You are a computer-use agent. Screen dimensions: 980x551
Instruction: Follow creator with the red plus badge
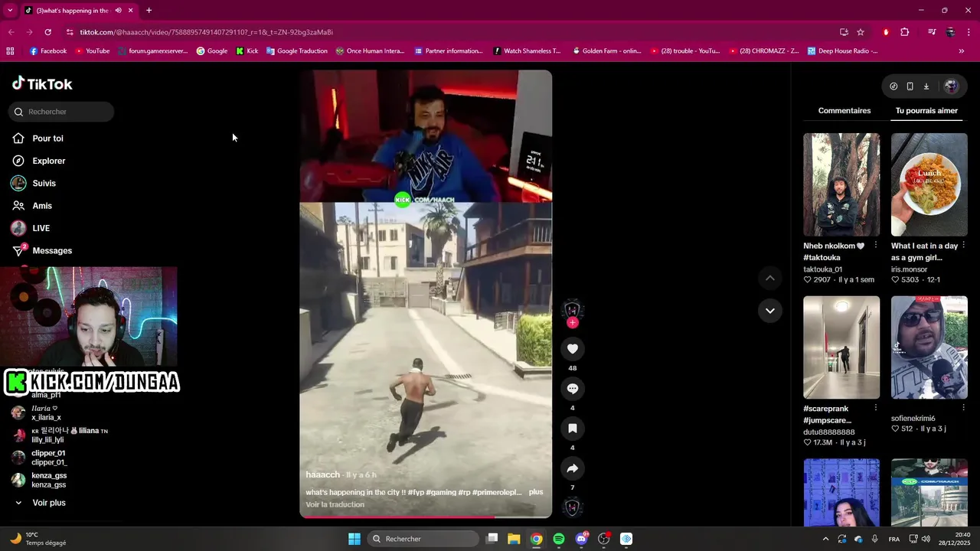(572, 323)
